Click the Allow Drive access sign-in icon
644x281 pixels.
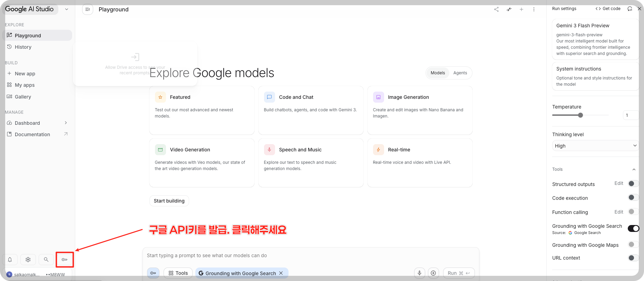[135, 57]
